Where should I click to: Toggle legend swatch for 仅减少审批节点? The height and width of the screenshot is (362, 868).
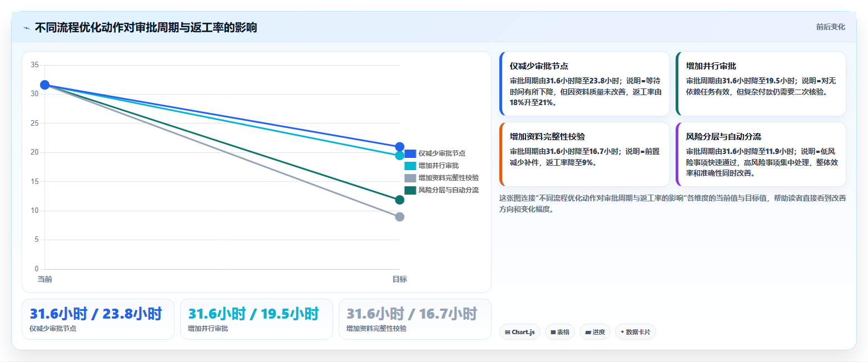(x=410, y=153)
